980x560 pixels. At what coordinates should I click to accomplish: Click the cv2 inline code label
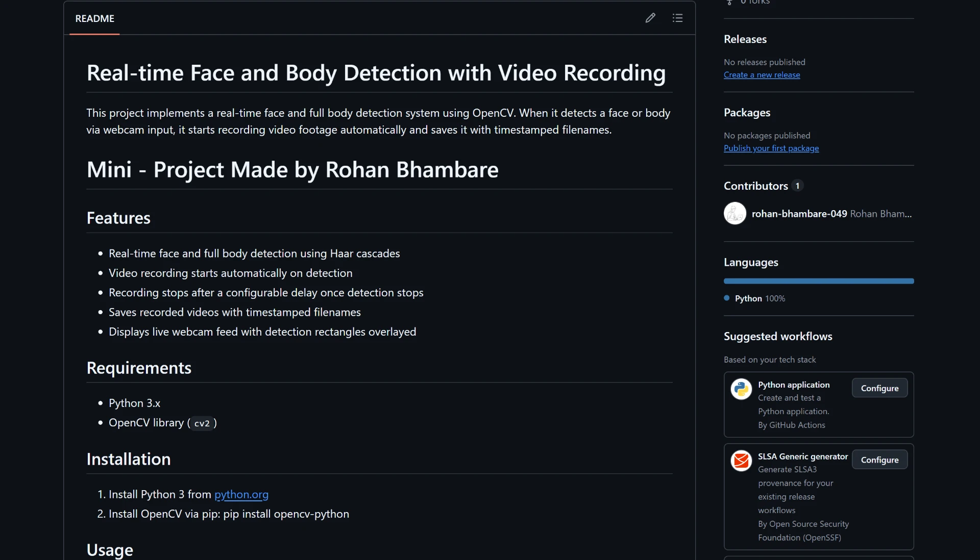tap(202, 423)
